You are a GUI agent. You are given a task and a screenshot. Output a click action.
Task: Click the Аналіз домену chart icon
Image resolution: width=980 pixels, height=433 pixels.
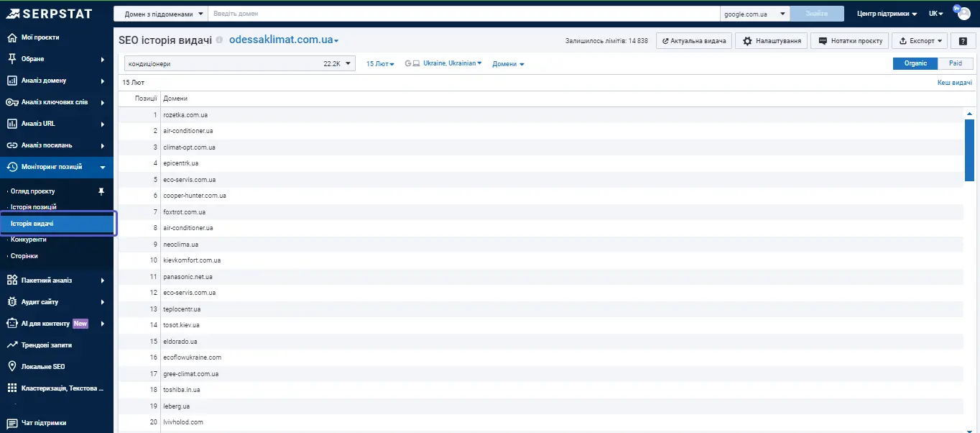11,81
